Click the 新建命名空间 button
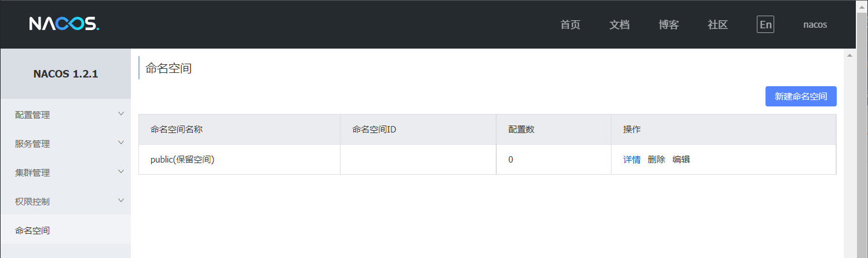 pos(801,97)
